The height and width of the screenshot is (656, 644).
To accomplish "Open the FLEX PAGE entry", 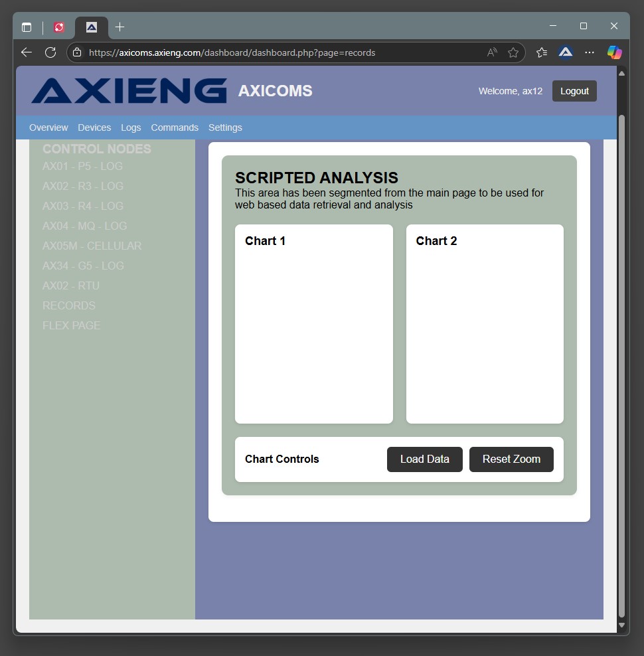I will pyautogui.click(x=71, y=325).
